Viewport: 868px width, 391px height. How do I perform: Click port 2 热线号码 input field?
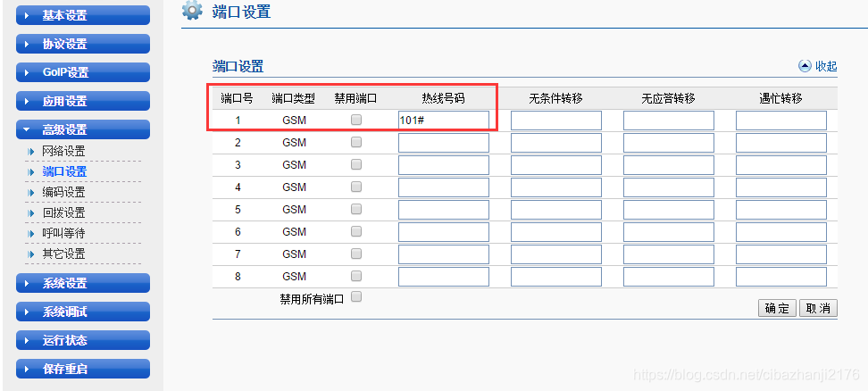pyautogui.click(x=444, y=143)
